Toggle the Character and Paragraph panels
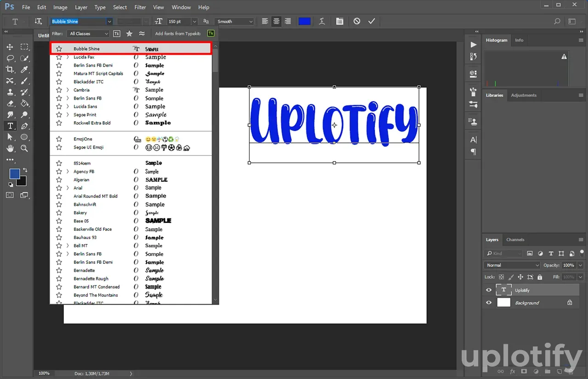This screenshot has width=588, height=379. (x=339, y=22)
